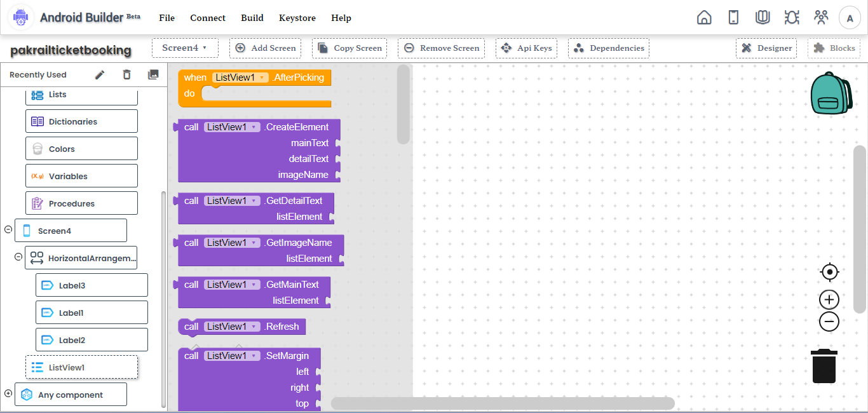Click the profile avatar circle labeled A

pyautogui.click(x=850, y=17)
